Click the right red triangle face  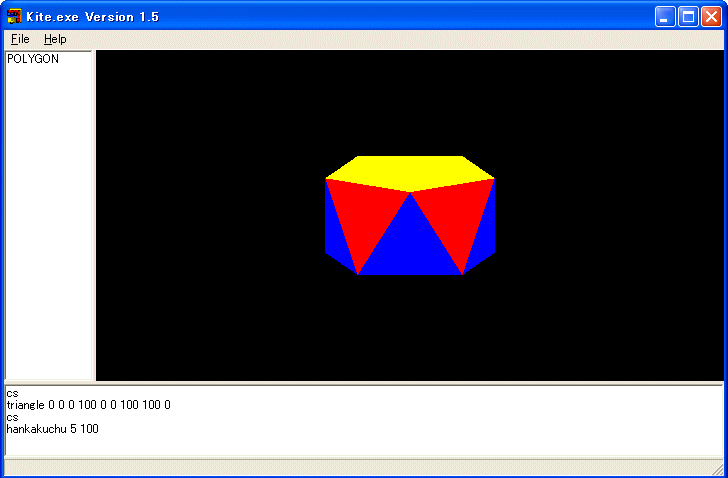click(x=455, y=218)
